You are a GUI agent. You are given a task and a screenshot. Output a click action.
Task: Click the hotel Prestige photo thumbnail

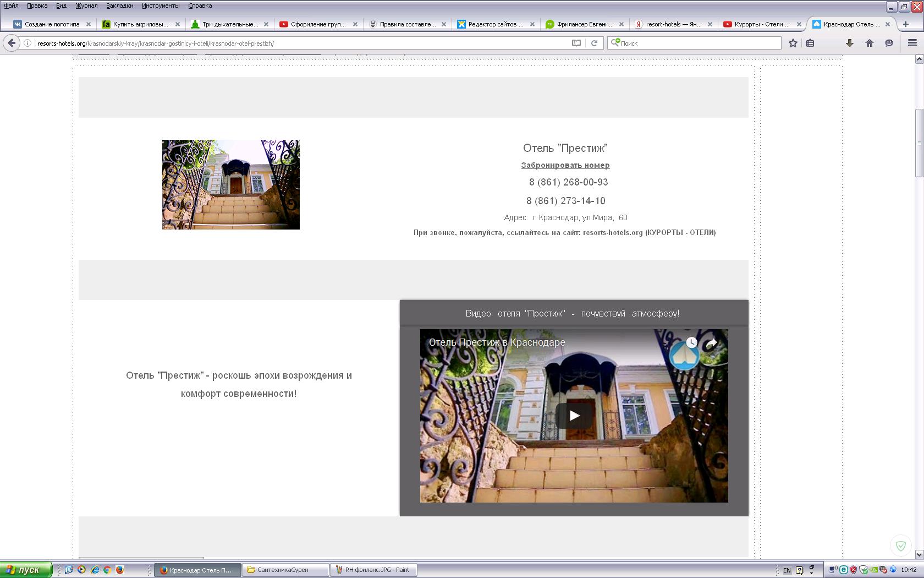tap(231, 184)
